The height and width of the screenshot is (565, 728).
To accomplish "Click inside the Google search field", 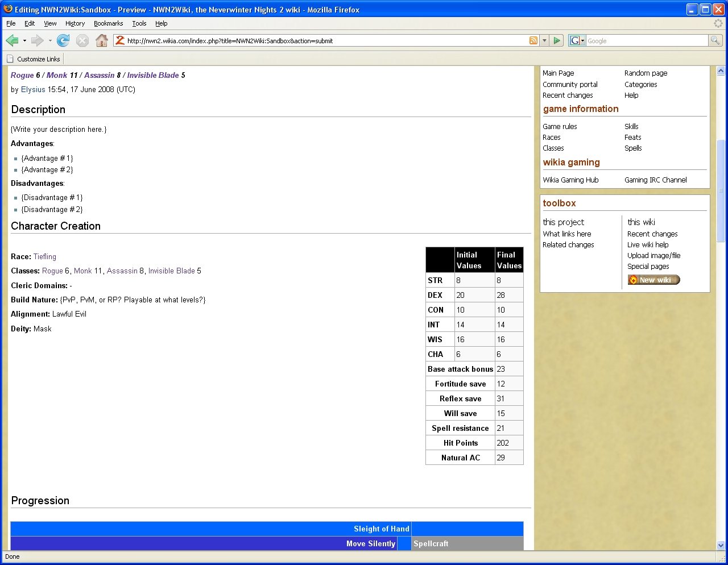I will click(x=646, y=41).
